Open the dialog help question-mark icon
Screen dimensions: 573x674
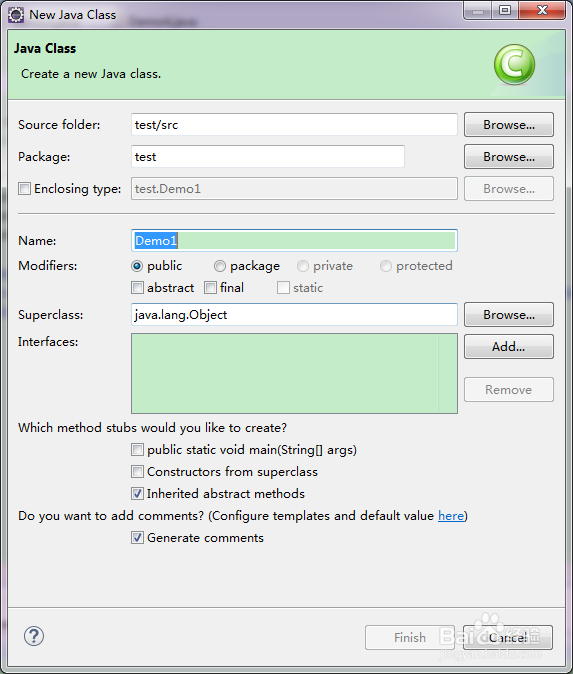click(34, 636)
